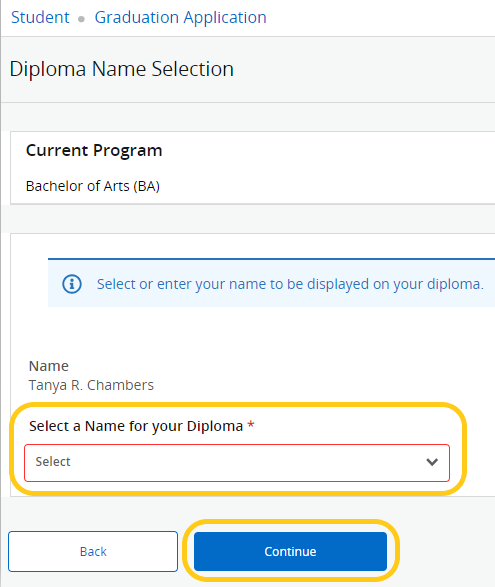Click the Diploma Name Selection heading
This screenshot has width=495, height=587.
tap(122, 69)
